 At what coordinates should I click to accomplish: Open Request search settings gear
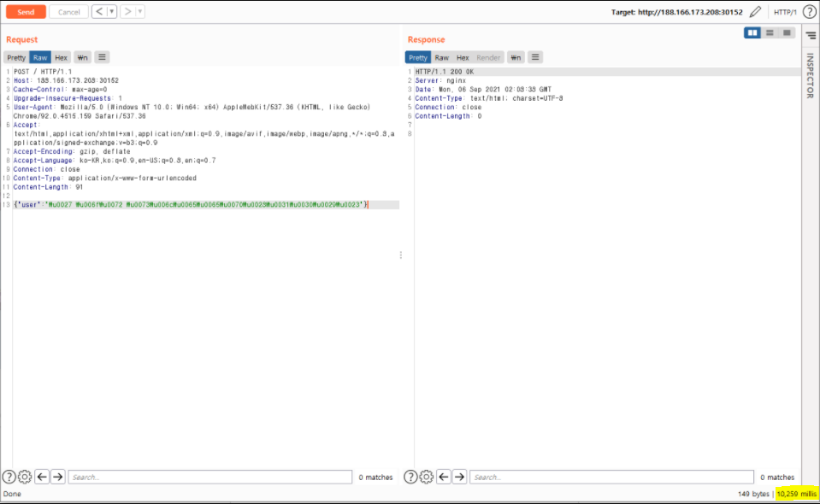pyautogui.click(x=25, y=477)
